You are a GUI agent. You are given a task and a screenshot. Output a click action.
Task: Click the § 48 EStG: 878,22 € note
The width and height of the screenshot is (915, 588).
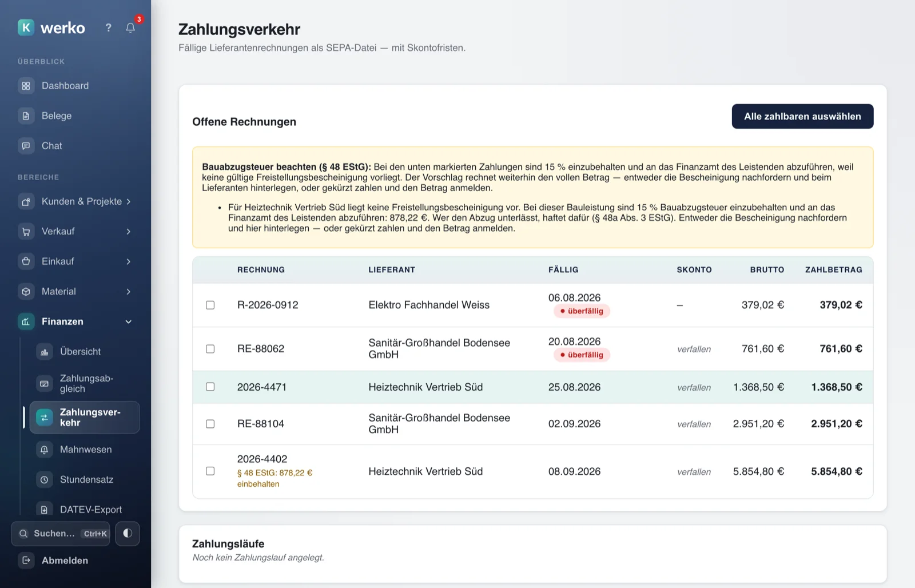tap(274, 478)
